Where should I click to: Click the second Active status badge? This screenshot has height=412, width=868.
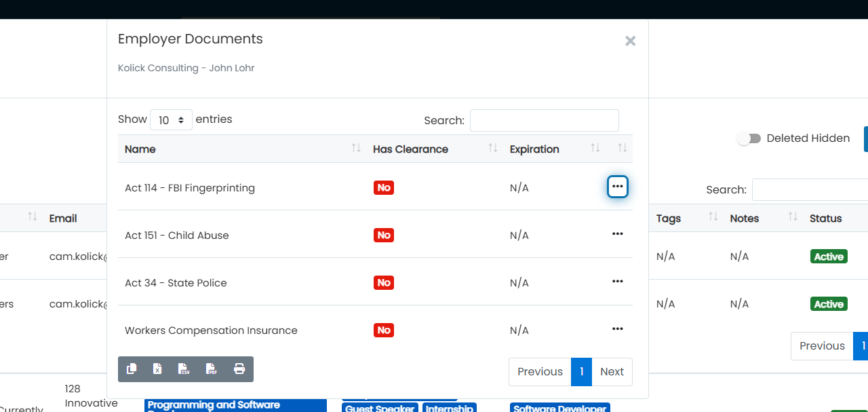tap(829, 304)
